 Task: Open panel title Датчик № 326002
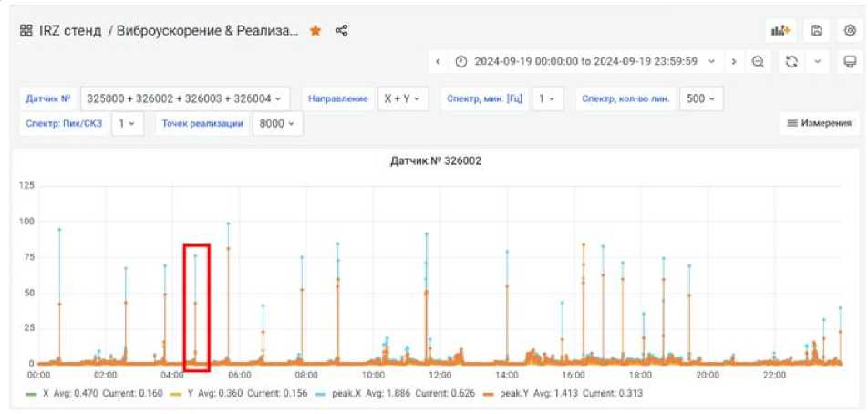pos(436,161)
